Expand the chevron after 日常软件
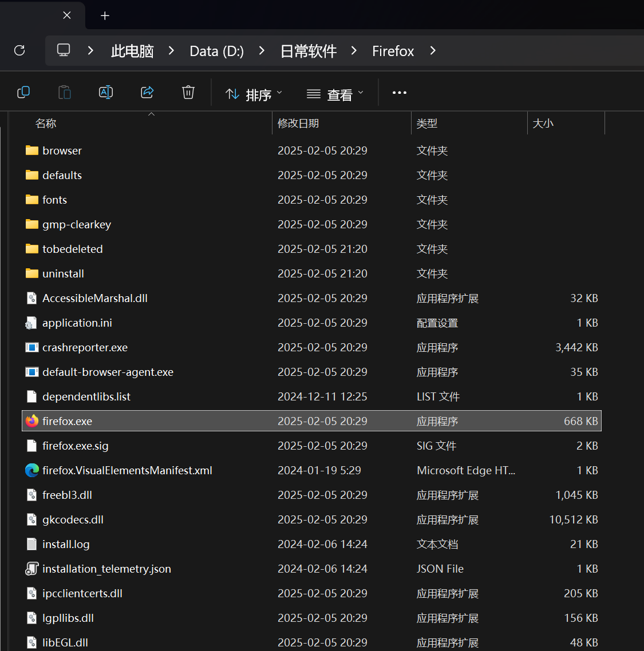Viewport: 644px width, 651px height. pyautogui.click(x=354, y=51)
